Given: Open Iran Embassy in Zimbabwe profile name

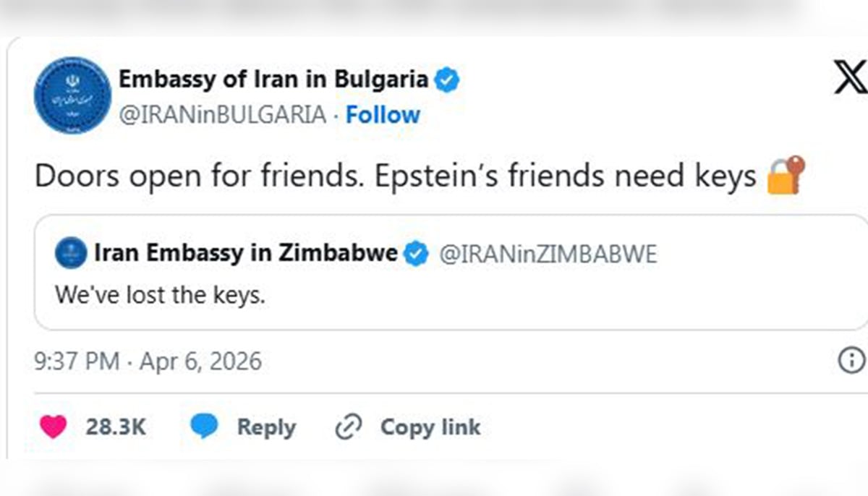Looking at the screenshot, I should pos(245,254).
